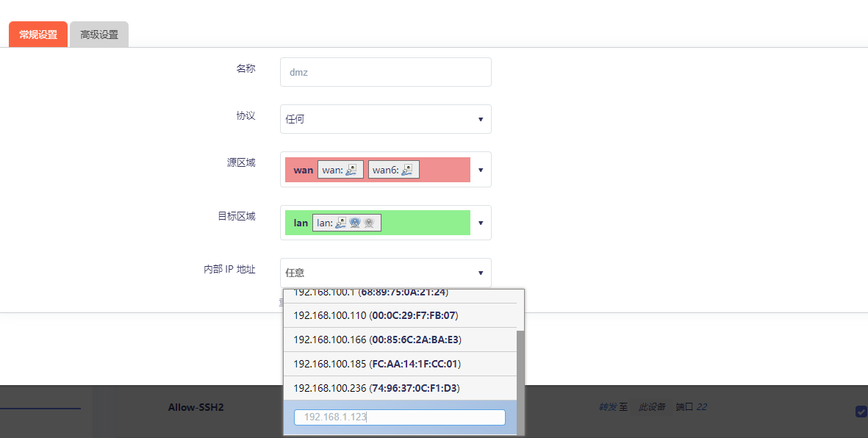Image resolution: width=868 pixels, height=438 pixels.
Task: Switch to the 高级设置 tab
Action: [99, 35]
